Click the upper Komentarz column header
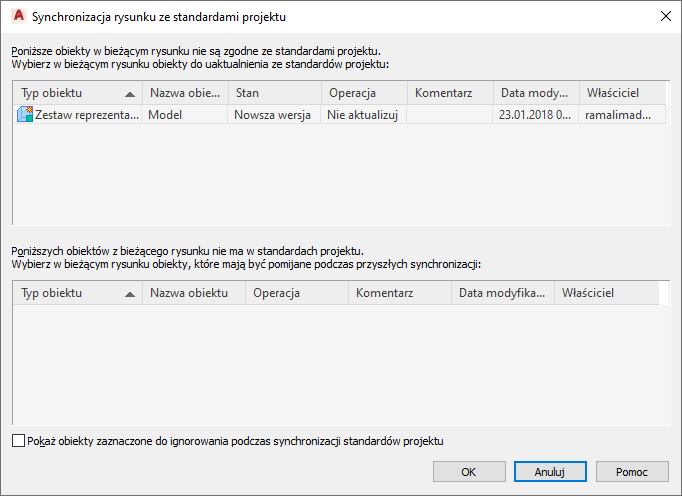 point(450,92)
